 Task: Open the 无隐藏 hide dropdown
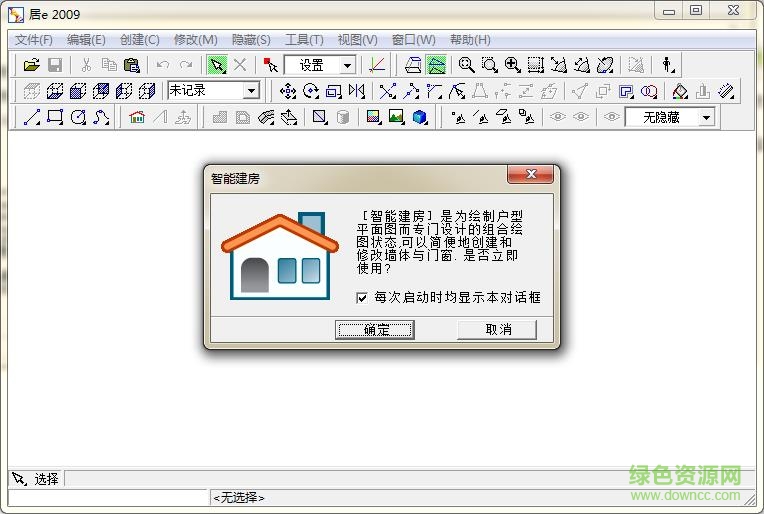coord(706,117)
